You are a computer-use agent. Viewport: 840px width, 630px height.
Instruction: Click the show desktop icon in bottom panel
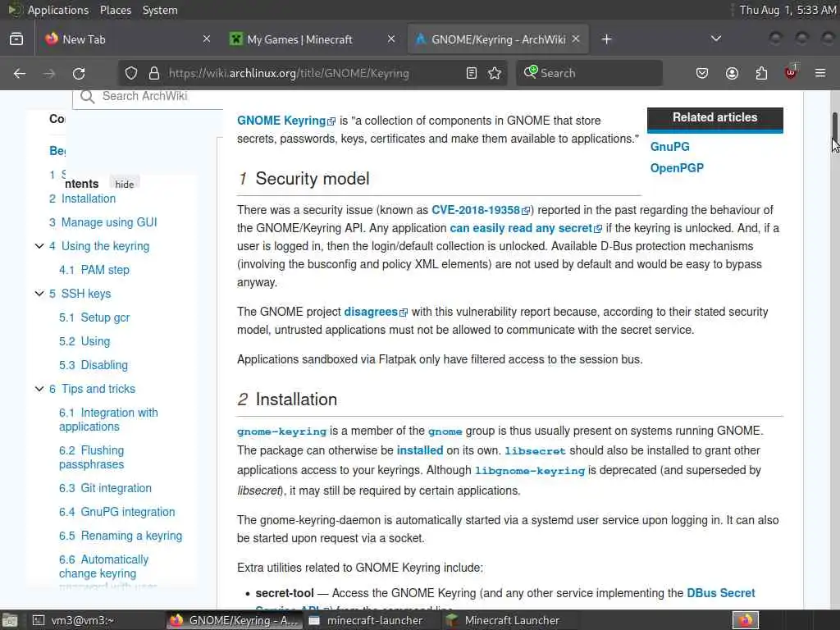click(x=9, y=620)
